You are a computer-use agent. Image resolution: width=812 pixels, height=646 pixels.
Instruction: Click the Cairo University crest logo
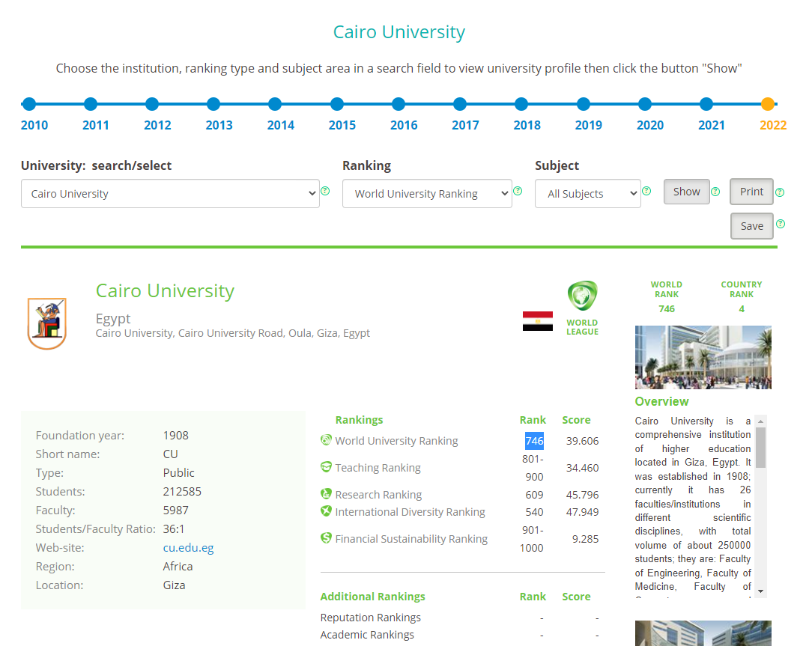tap(46, 323)
